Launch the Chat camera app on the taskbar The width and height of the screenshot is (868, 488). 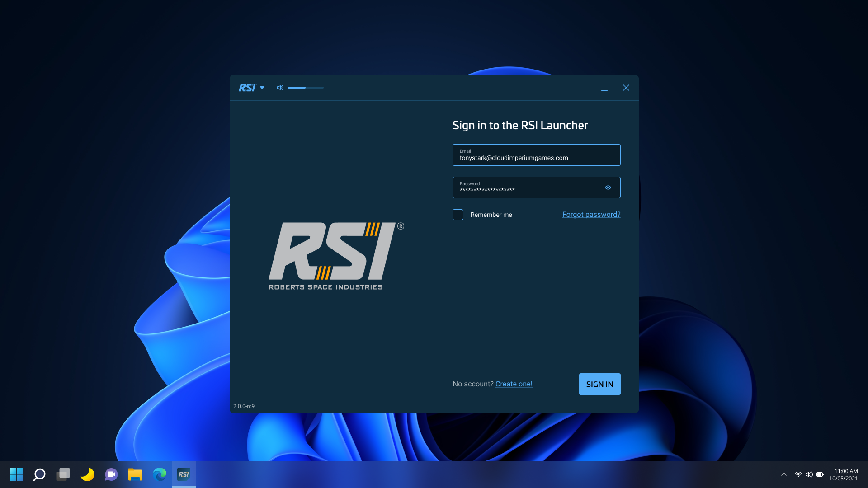click(111, 474)
